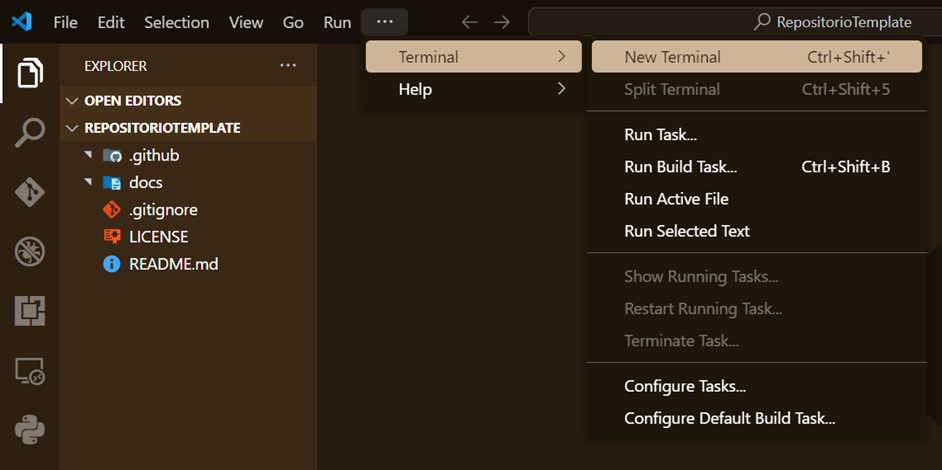Click the RepositorioTemplate search box

(x=735, y=22)
